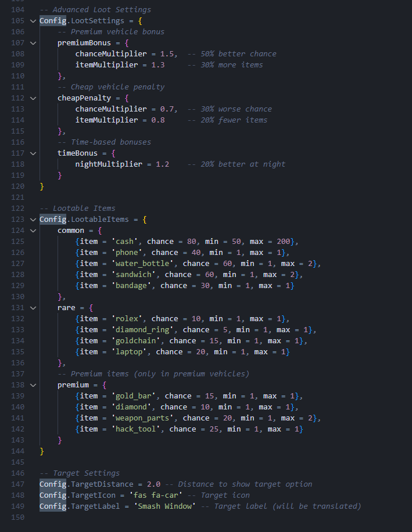Fold the premium items table
Viewport: 412px width, 532px height.
point(33,385)
